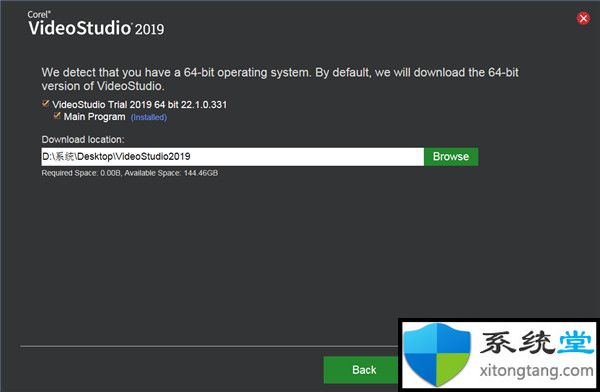Click the Download location path field

pyautogui.click(x=233, y=157)
